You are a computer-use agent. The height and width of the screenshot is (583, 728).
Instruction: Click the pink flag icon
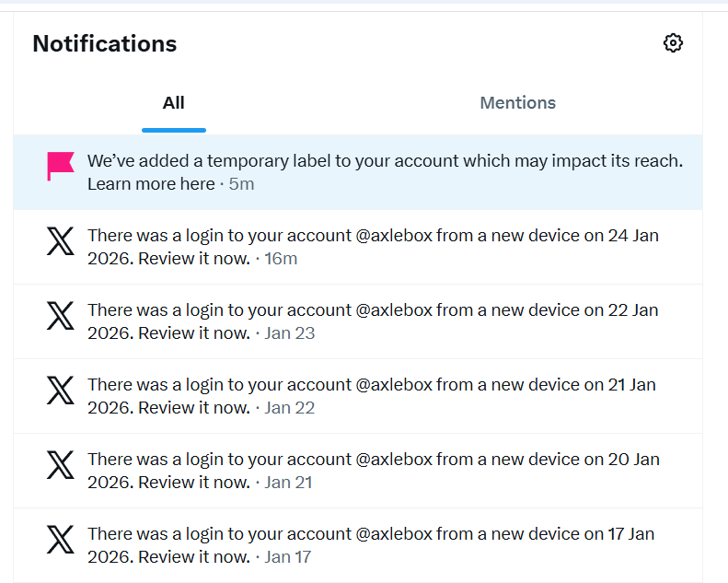click(61, 166)
